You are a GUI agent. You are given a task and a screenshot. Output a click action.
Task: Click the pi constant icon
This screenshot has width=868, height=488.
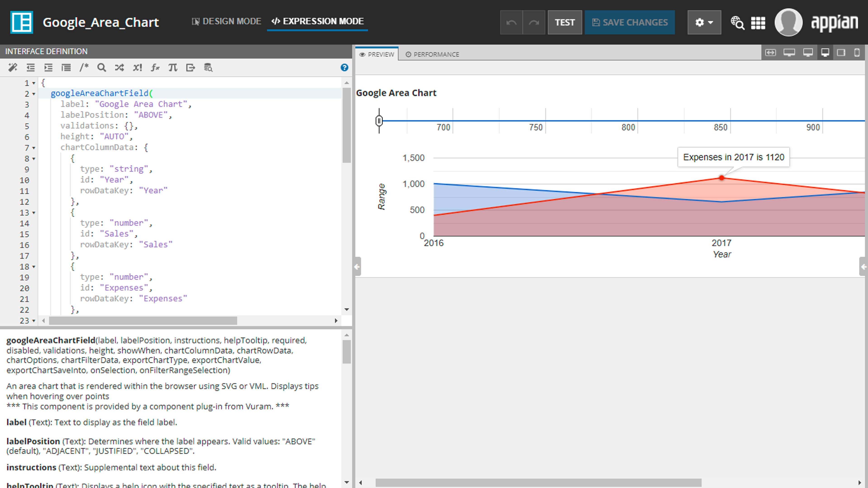pos(172,67)
